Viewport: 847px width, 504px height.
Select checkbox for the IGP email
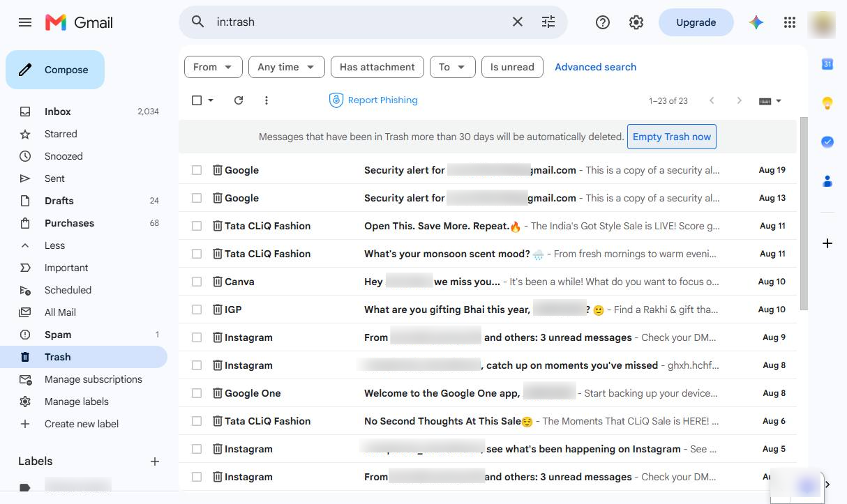click(197, 310)
